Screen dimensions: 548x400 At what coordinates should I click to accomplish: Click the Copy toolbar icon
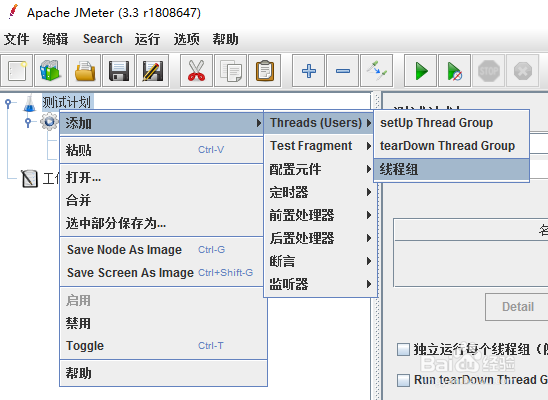point(231,71)
